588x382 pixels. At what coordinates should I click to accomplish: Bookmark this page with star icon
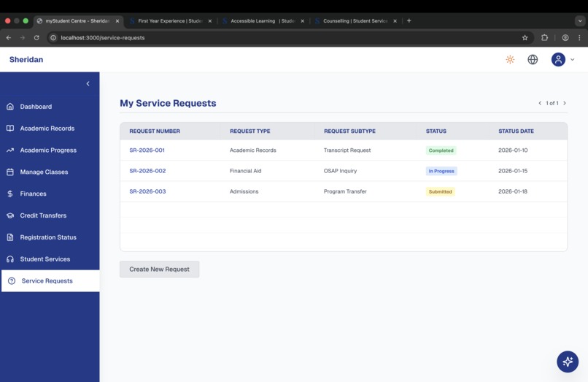[x=525, y=37]
